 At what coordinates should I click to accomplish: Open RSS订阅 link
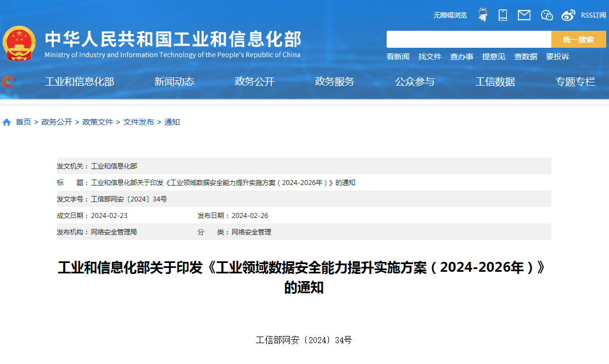[593, 15]
